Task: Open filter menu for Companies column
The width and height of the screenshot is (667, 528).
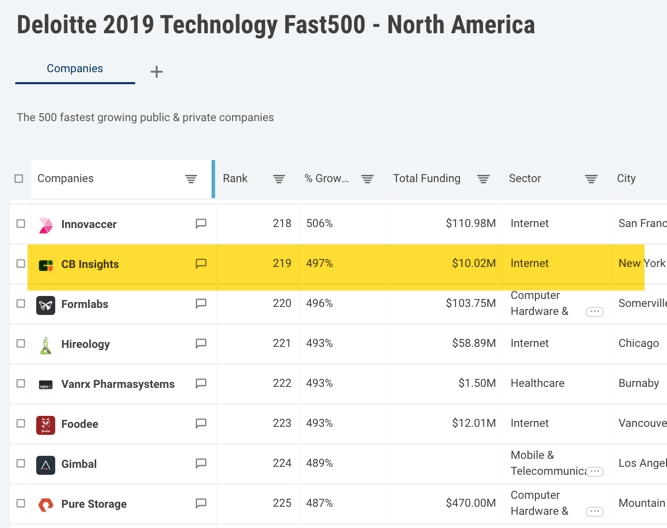Action: pos(191,179)
